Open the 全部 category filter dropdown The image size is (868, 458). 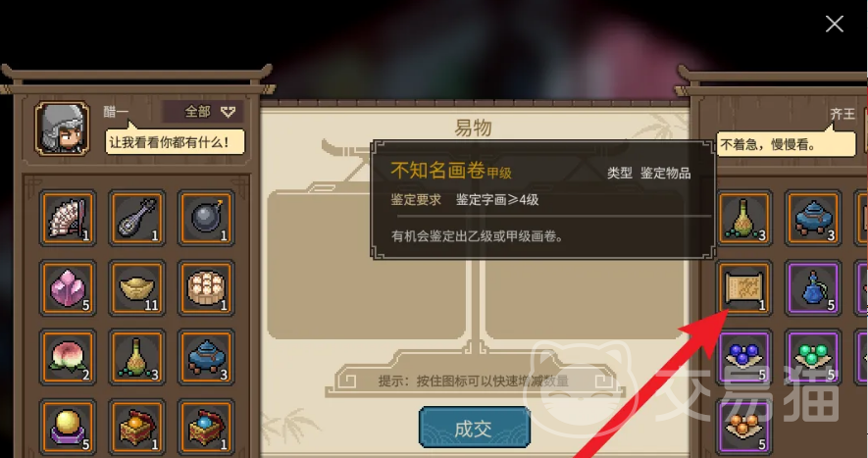(x=203, y=112)
